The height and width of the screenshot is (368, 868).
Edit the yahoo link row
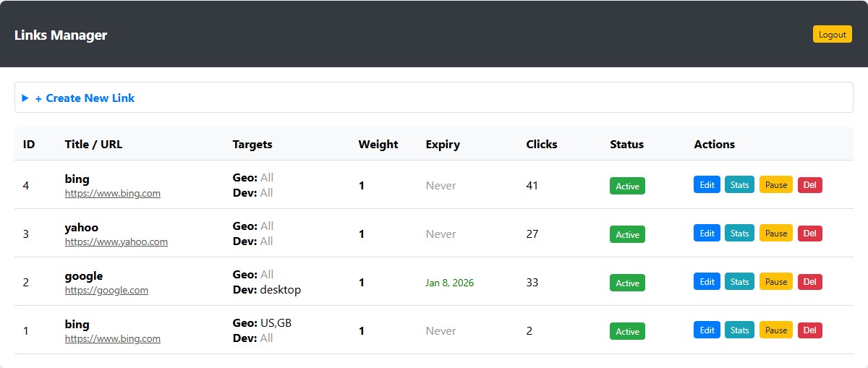pyautogui.click(x=707, y=233)
